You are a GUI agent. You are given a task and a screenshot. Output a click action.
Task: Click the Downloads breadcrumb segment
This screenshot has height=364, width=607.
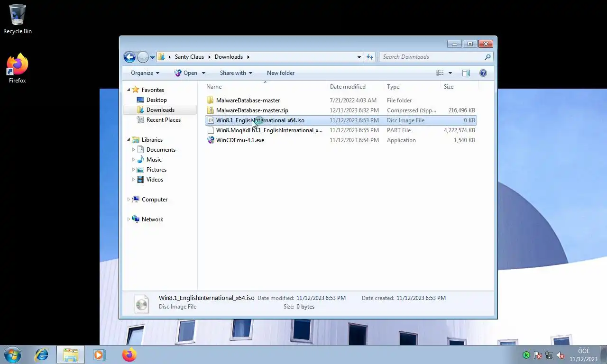click(x=229, y=57)
